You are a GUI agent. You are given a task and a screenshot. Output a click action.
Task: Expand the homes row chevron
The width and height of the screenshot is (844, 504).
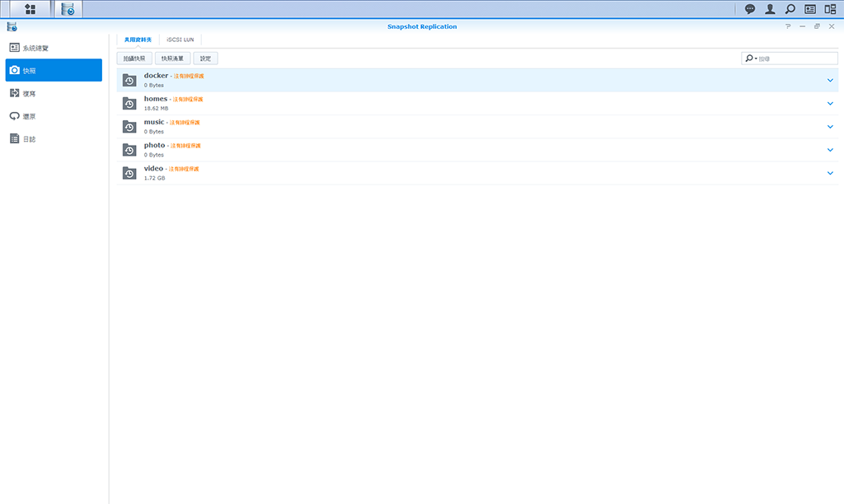(830, 103)
